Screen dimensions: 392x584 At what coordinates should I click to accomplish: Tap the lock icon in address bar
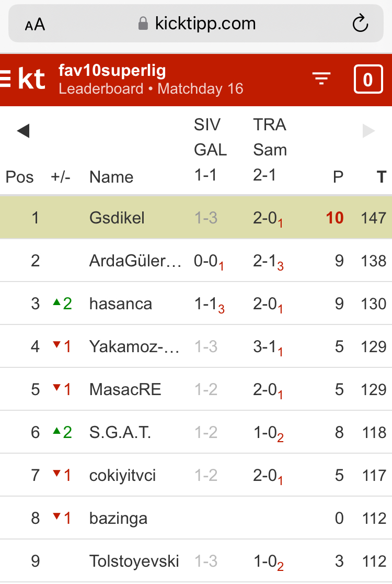(x=143, y=24)
